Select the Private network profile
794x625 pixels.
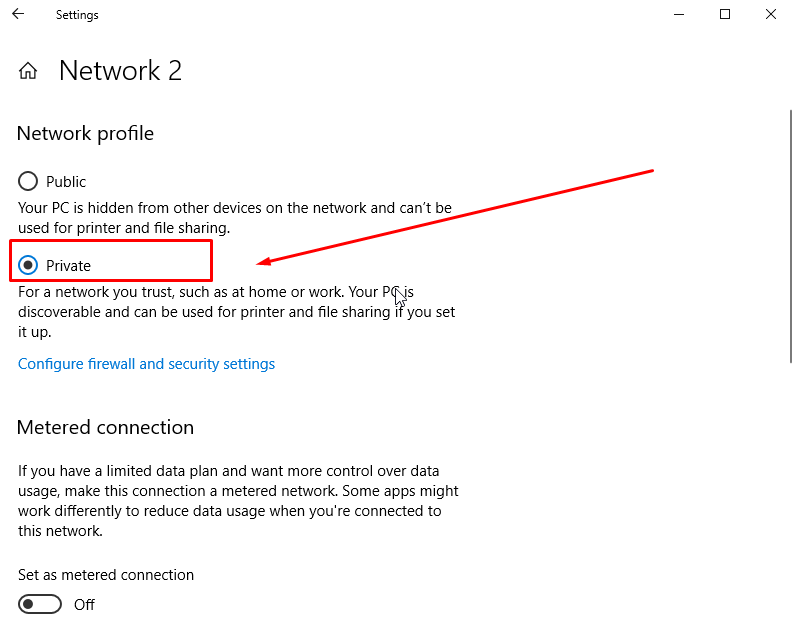28,266
